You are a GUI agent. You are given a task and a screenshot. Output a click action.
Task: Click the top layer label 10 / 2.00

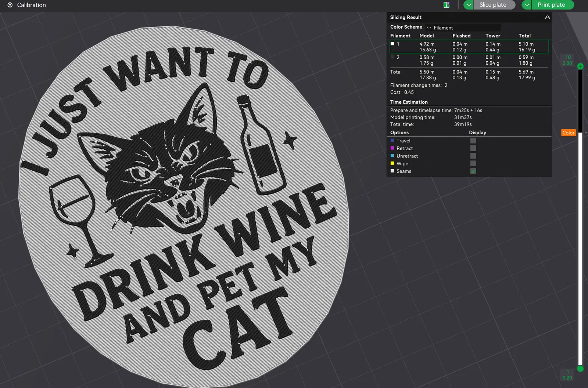pyautogui.click(x=567, y=60)
